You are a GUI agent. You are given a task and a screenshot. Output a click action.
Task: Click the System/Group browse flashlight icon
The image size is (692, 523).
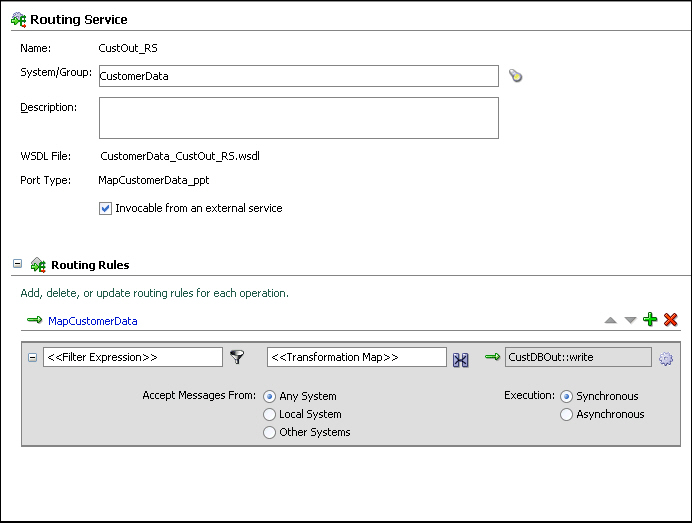tap(515, 76)
